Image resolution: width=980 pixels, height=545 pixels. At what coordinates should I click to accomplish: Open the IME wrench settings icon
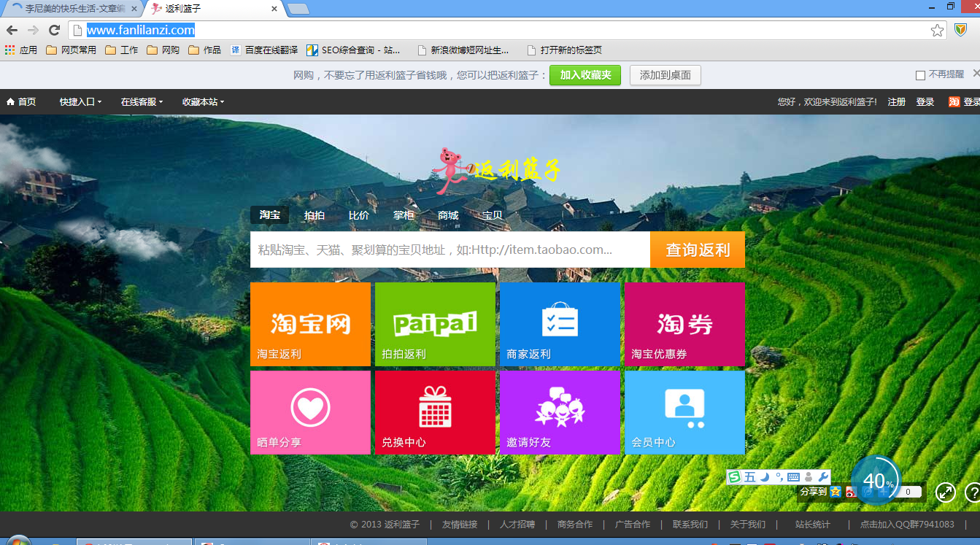[822, 477]
